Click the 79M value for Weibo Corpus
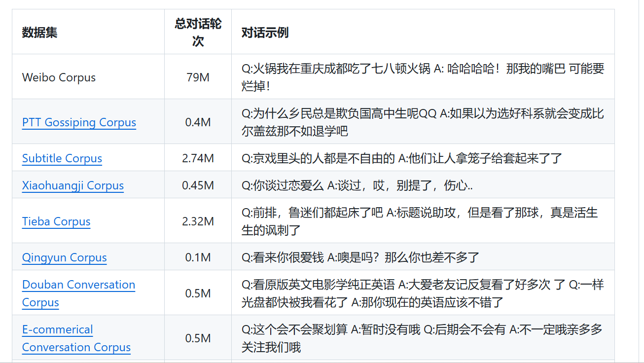 197,77
